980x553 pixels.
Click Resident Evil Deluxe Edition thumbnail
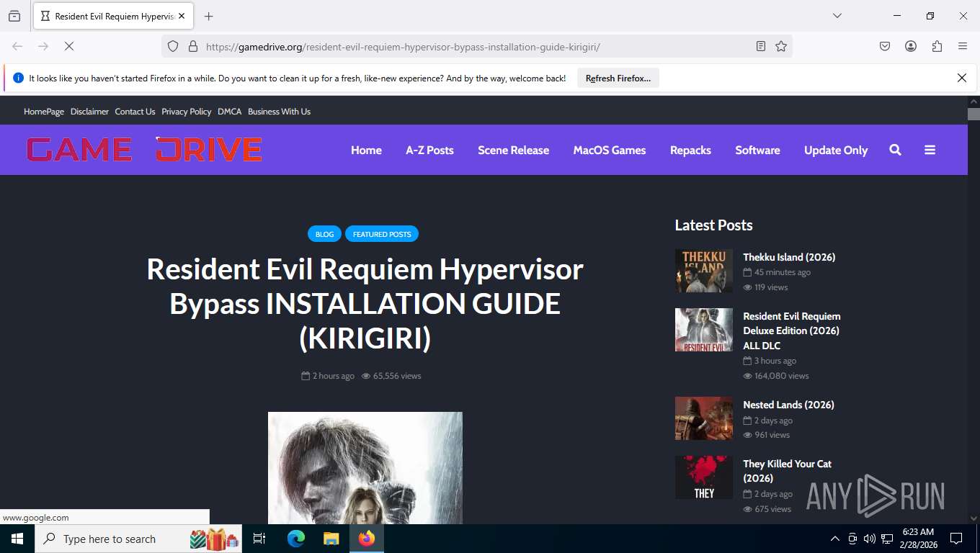click(704, 330)
